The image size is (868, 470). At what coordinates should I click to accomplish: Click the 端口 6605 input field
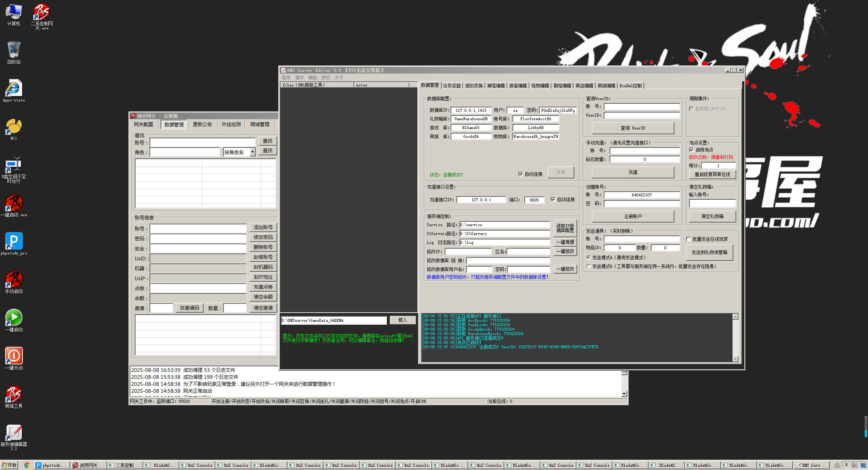coord(534,200)
